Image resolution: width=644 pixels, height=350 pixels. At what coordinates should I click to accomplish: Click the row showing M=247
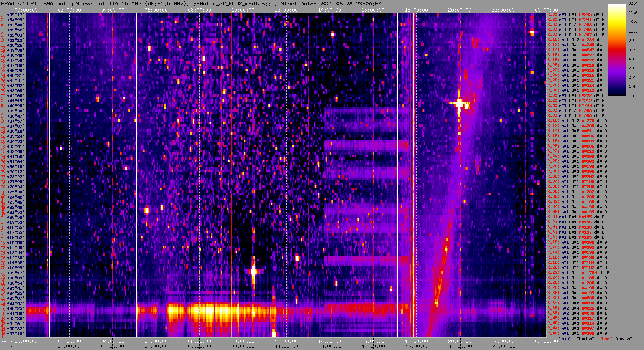(x=575, y=50)
